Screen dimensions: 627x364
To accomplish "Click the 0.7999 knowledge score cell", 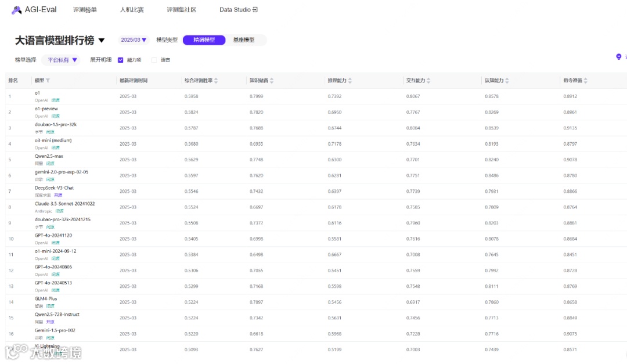I will tap(257, 96).
